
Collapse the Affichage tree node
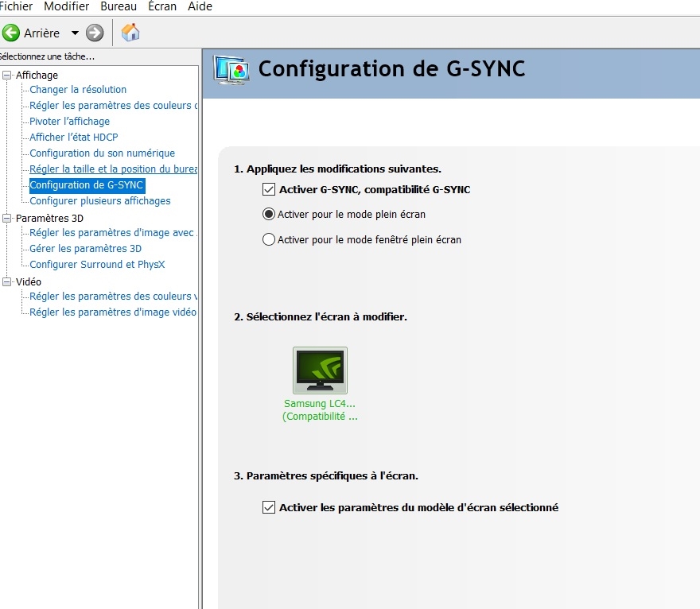tap(6, 75)
